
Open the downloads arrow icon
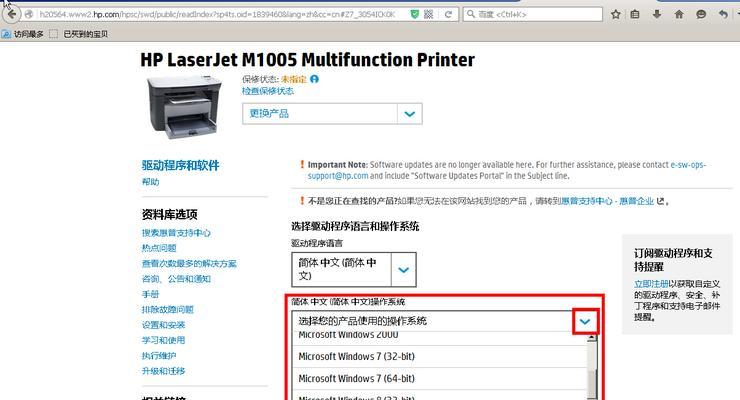[x=657, y=14]
